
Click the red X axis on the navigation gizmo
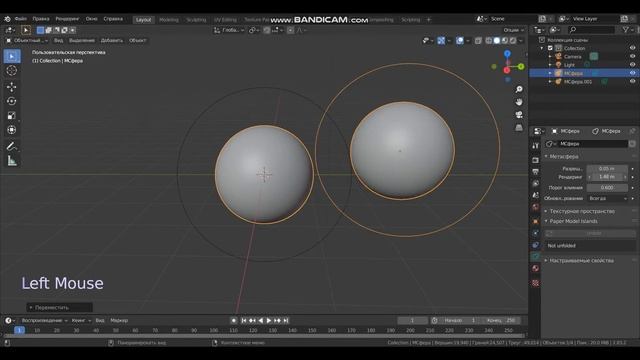[507, 70]
